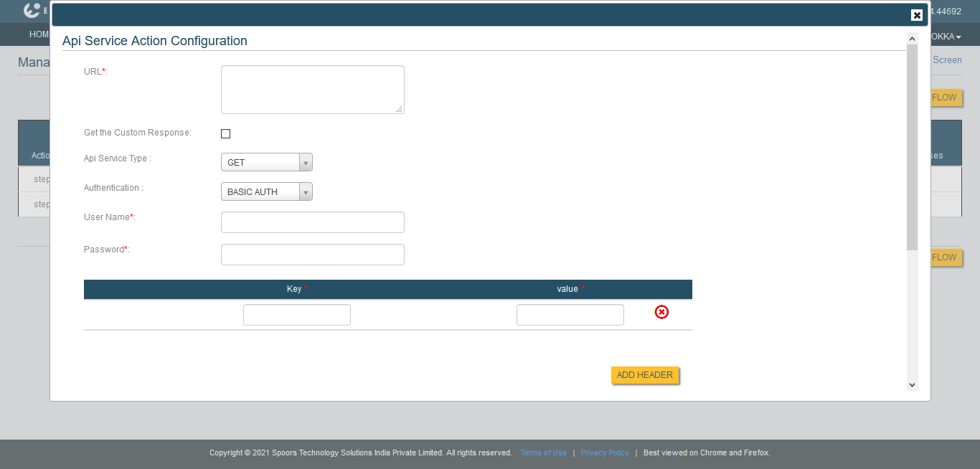980x469 pixels.
Task: Click the header value input box
Action: point(570,315)
